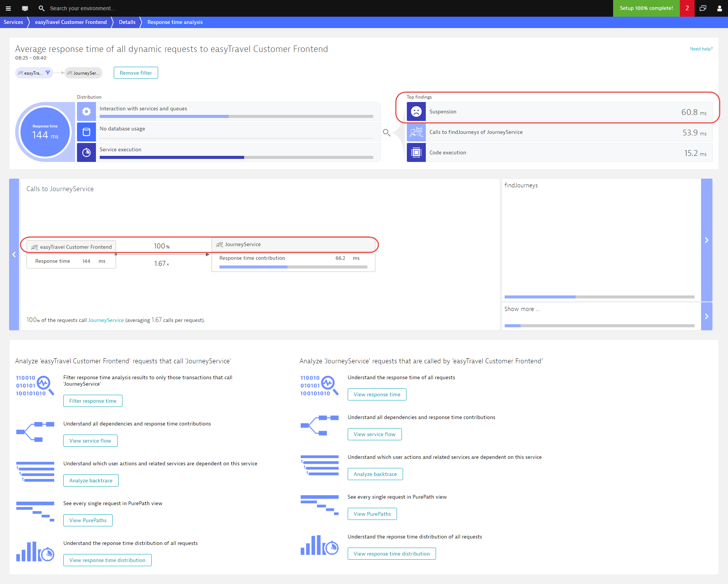Open the JourneyService link in summary sentence

point(106,320)
